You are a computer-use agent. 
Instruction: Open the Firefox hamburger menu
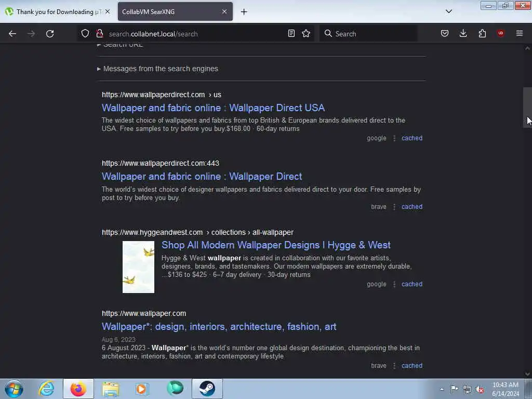pos(520,33)
